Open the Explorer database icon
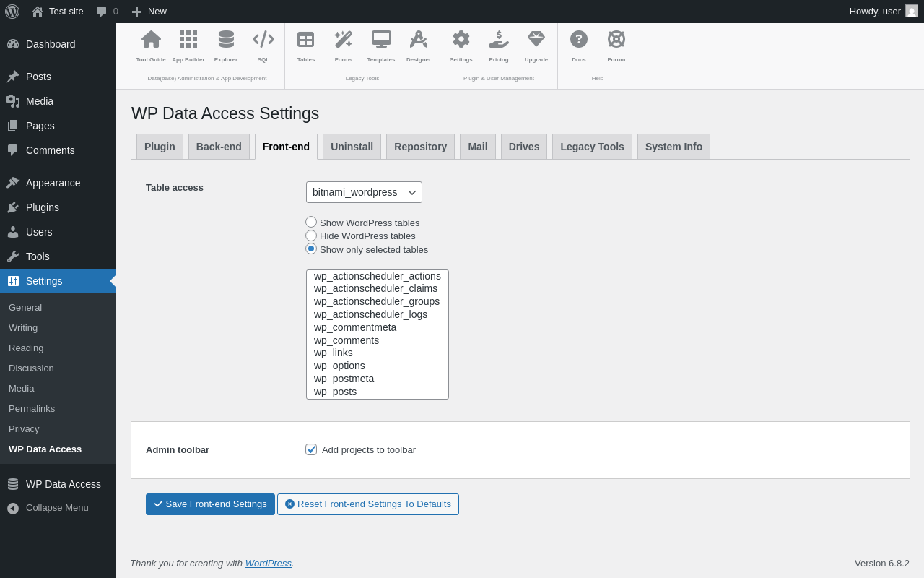The image size is (924, 578). pos(226,39)
